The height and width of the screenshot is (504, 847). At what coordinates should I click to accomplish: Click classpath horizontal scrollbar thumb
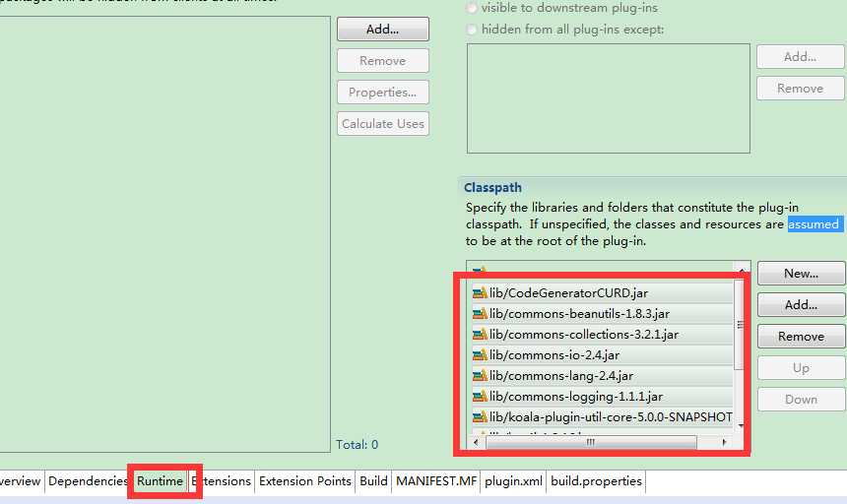(x=592, y=443)
